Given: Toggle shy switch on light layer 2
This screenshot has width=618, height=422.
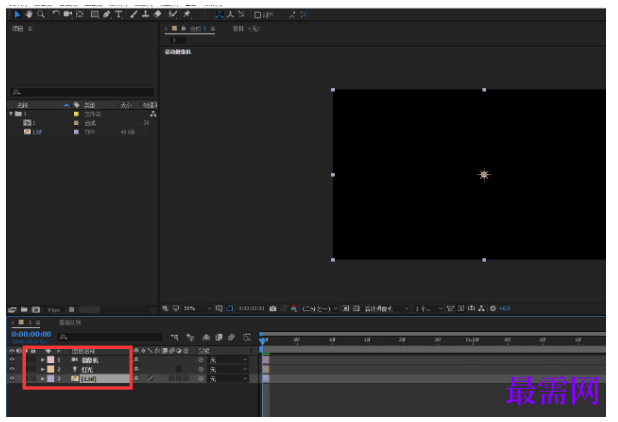Looking at the screenshot, I should coord(136,369).
